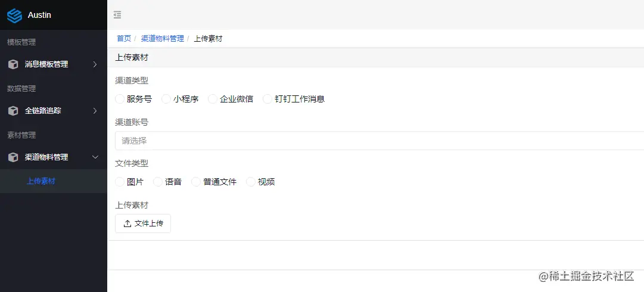
Task: Choose 企业微信 as channel type
Action: (x=212, y=99)
